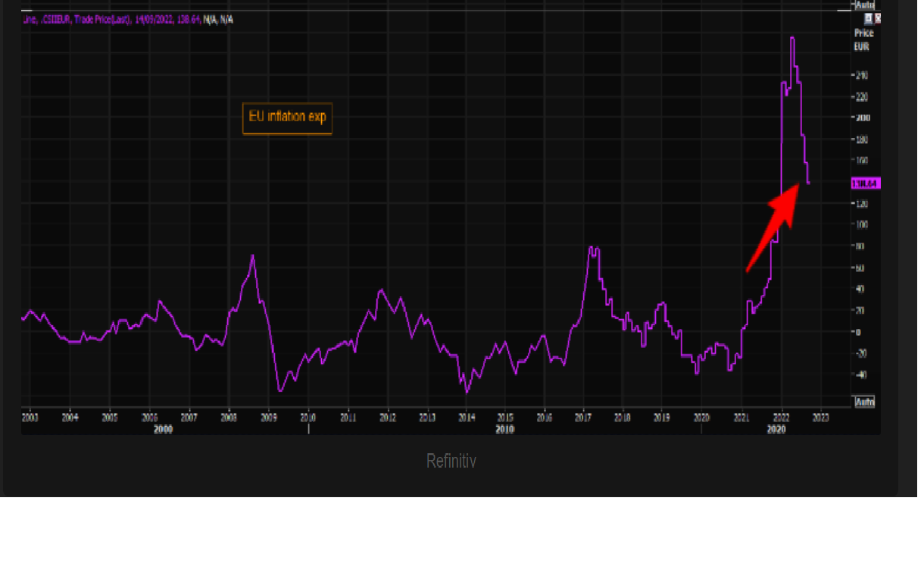Click the 100 value on price axis
Screen dimensions: 924x576
tap(863, 225)
